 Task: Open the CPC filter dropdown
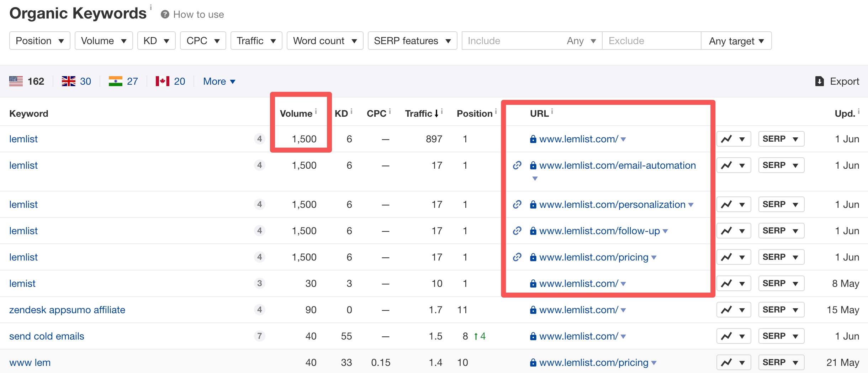click(203, 41)
